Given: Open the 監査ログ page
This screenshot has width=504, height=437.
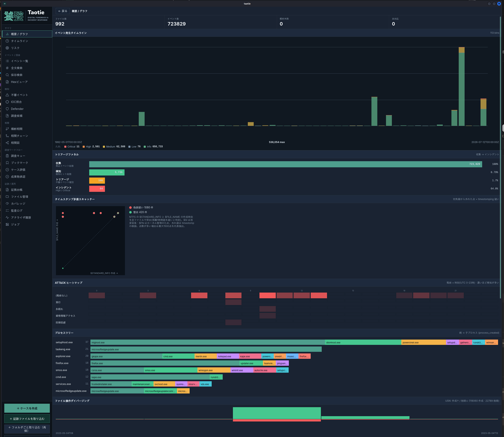Looking at the screenshot, I should 27,210.
